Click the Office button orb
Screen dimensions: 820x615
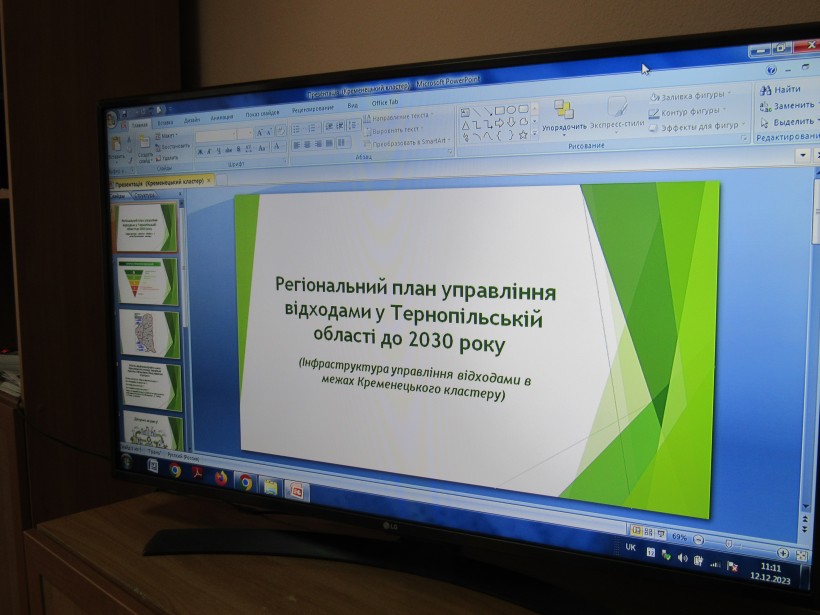coord(112,119)
